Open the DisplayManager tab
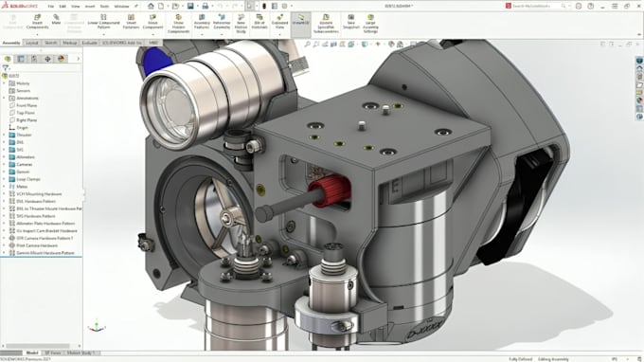644x362 pixels. (62, 59)
